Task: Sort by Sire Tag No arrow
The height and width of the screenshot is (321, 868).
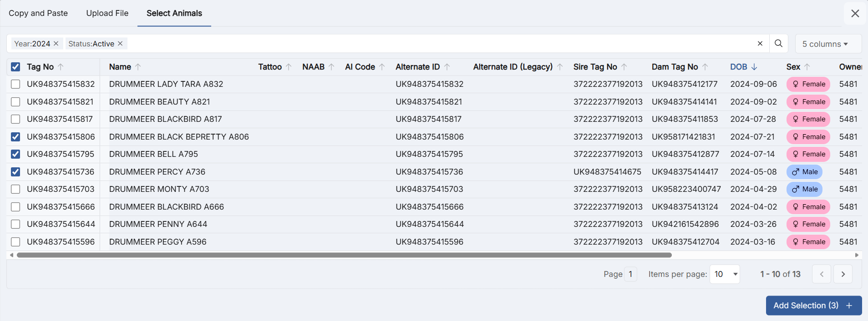Action: pos(624,67)
